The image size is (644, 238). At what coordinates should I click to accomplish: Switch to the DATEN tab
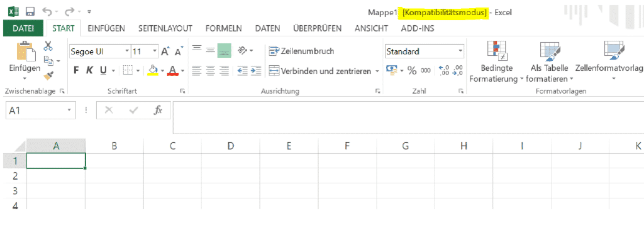tap(267, 28)
